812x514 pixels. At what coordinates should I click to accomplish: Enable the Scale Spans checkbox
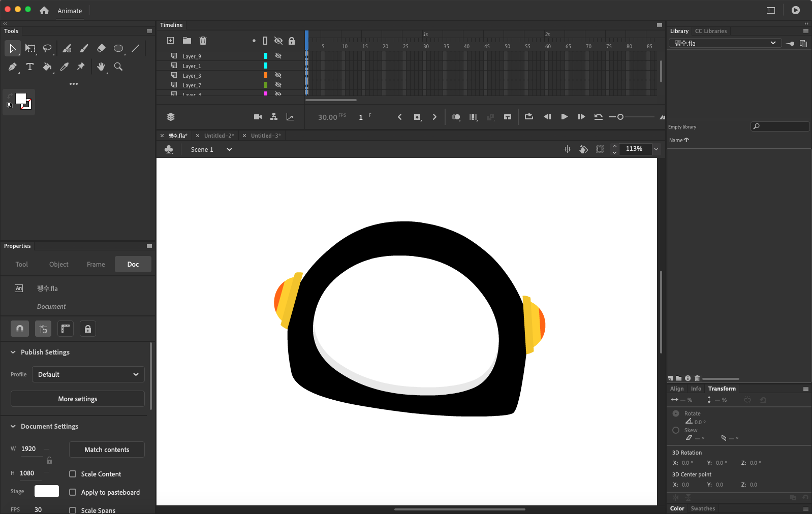coord(73,510)
